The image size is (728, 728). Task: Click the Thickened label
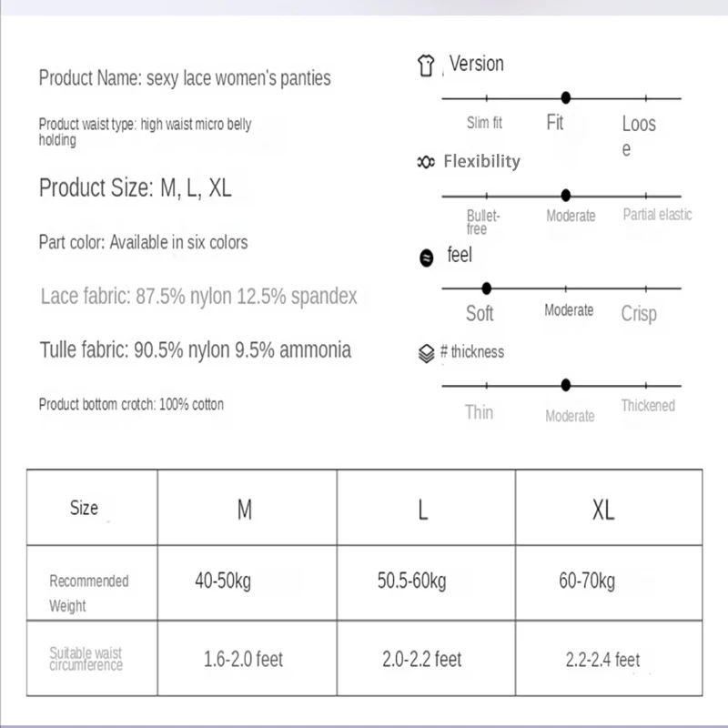click(648, 406)
